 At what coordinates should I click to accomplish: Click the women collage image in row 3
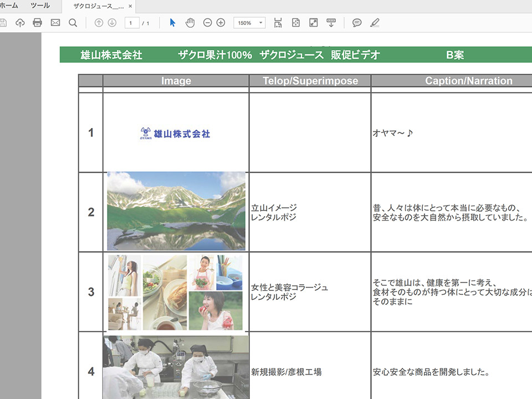click(x=176, y=293)
